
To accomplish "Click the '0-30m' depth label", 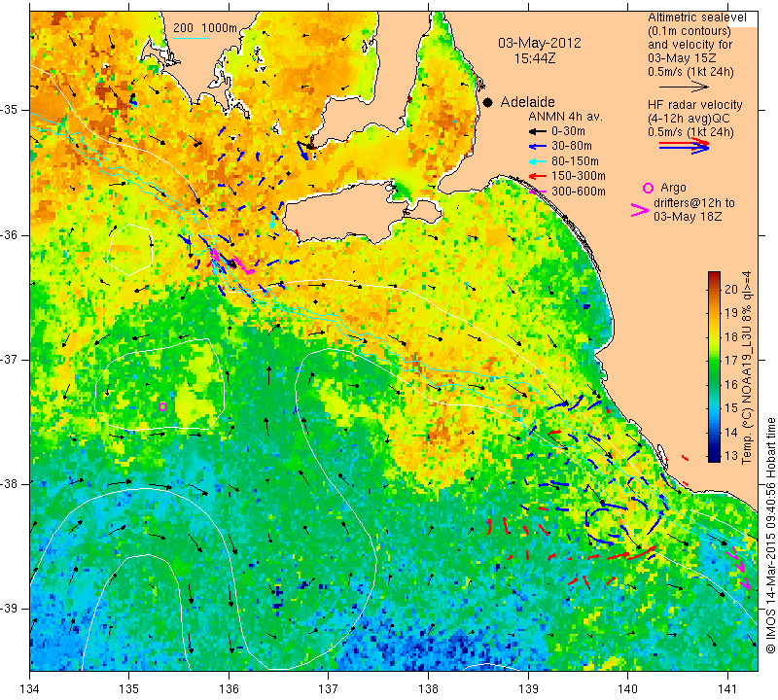I will (568, 131).
